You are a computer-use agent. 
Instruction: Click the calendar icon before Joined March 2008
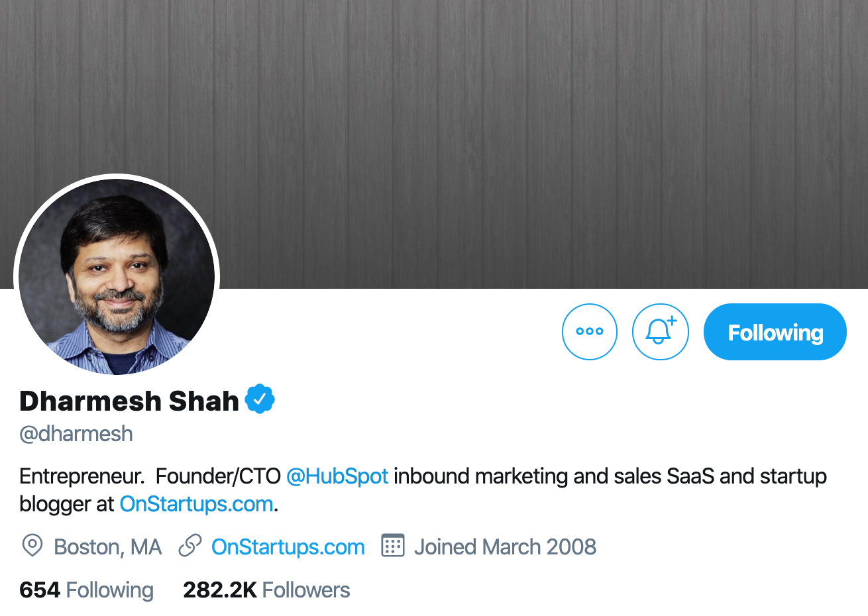click(393, 546)
